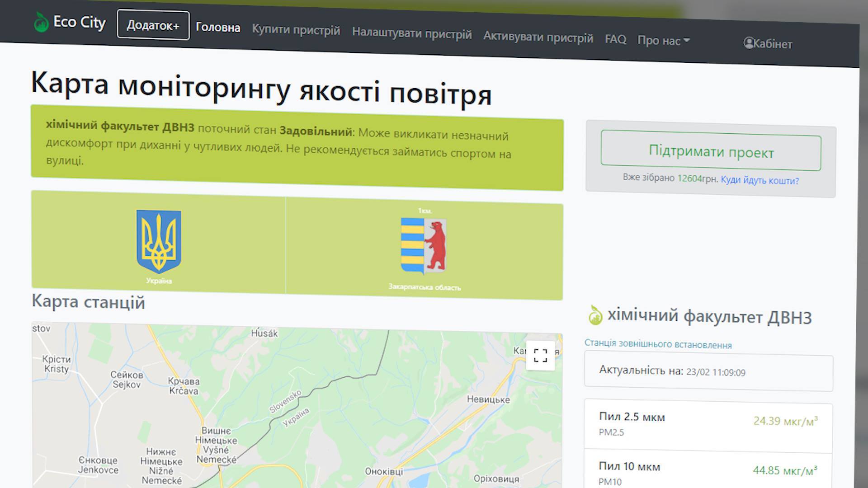Select Купити пристрій in the navigation
The height and width of the screenshot is (488, 868).
click(x=296, y=30)
